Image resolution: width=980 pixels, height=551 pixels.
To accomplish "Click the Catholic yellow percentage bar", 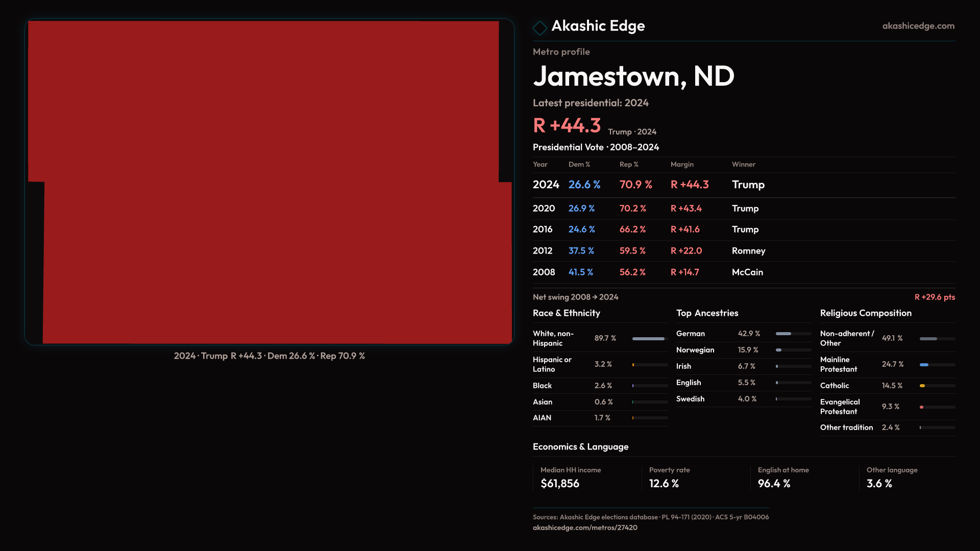I will tap(923, 386).
